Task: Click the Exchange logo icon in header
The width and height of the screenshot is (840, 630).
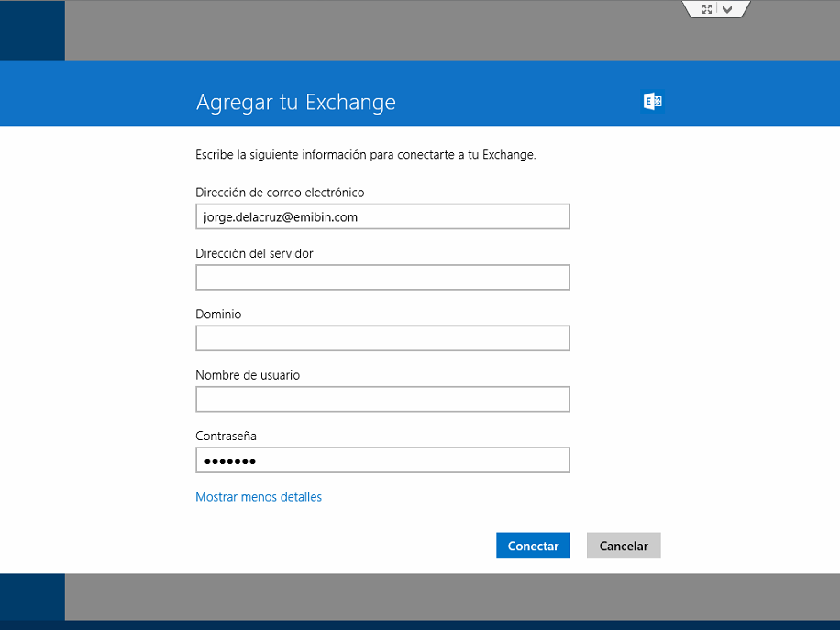Action: 653,101
